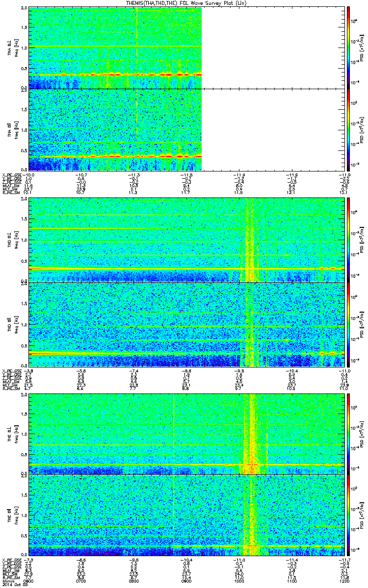Click the PSD color bar beside THA BII panel
The width and height of the screenshot is (368, 588).
click(348, 129)
